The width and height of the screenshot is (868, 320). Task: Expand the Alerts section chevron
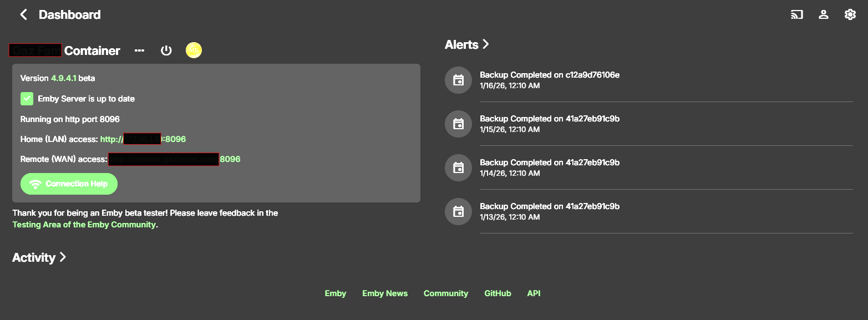pyautogui.click(x=486, y=44)
